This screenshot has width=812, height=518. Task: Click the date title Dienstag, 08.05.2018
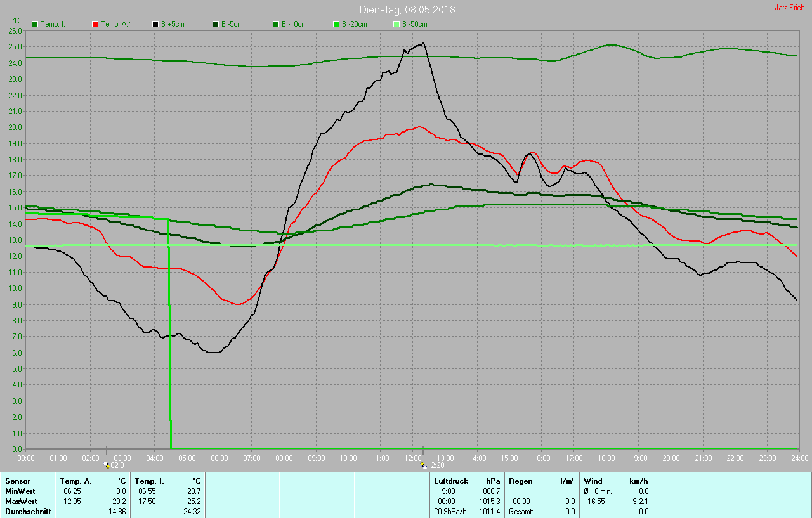pyautogui.click(x=407, y=10)
